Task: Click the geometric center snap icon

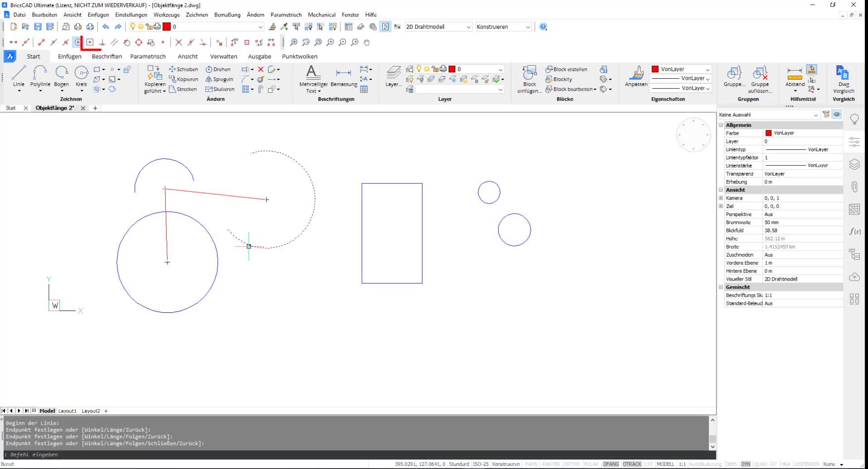Action: click(x=90, y=42)
